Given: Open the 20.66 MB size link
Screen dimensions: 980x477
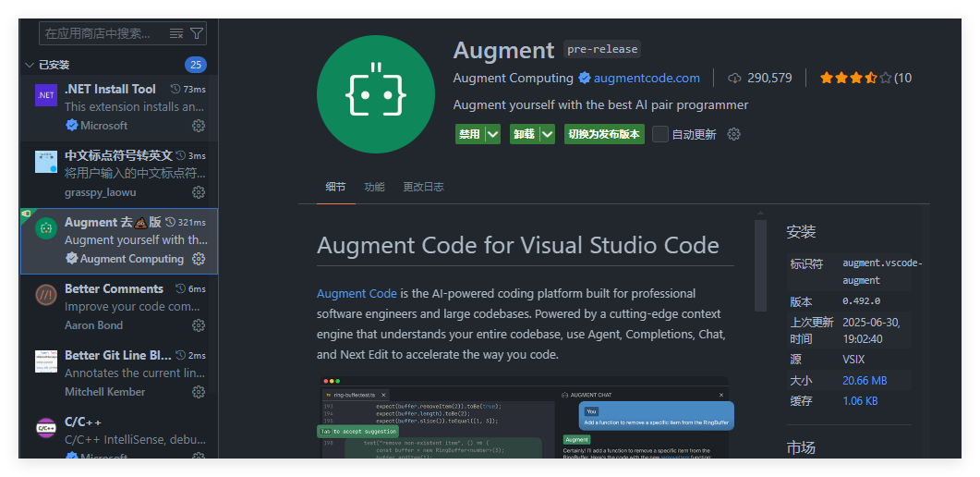Looking at the screenshot, I should coord(865,381).
